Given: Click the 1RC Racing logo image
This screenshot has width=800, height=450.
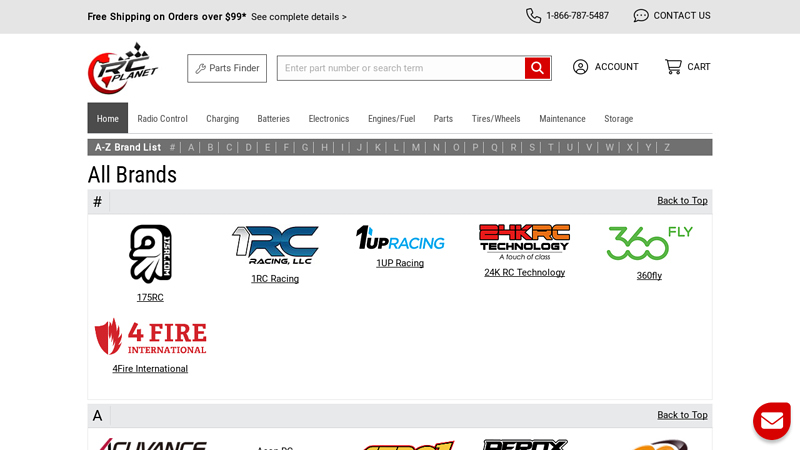Looking at the screenshot, I should 275,245.
